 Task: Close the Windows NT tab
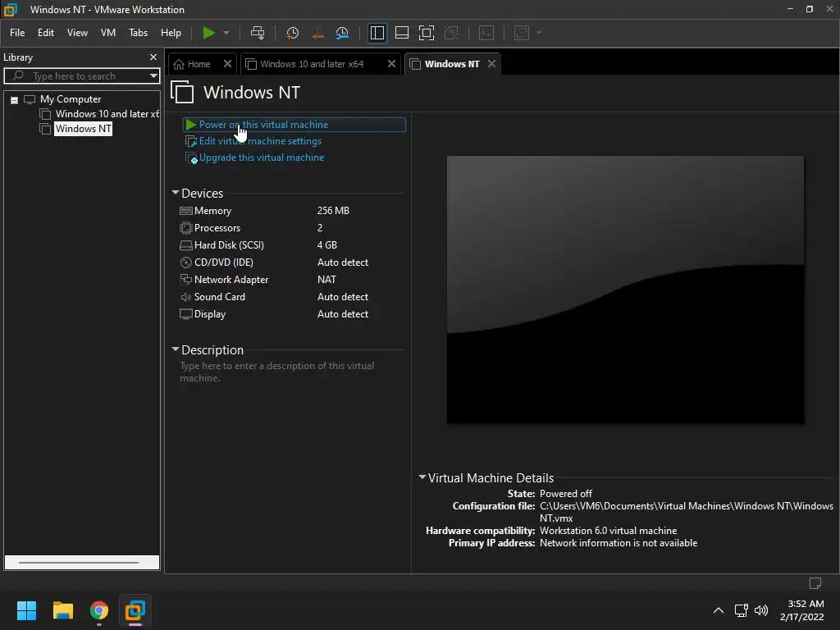[x=492, y=64]
